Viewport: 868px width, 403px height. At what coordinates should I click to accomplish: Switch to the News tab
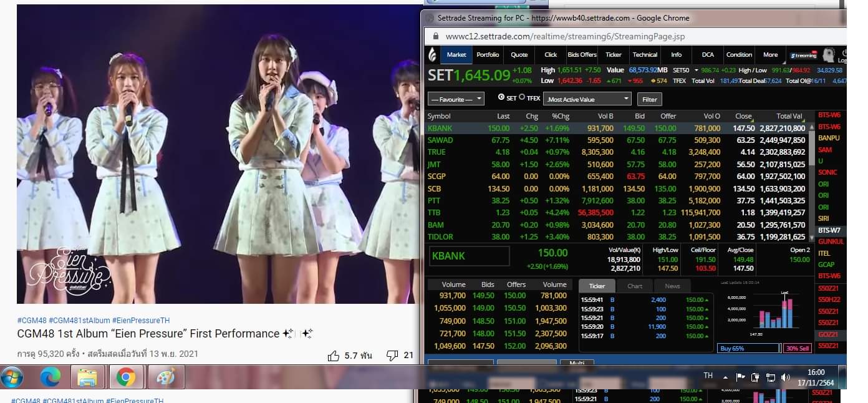click(x=672, y=286)
